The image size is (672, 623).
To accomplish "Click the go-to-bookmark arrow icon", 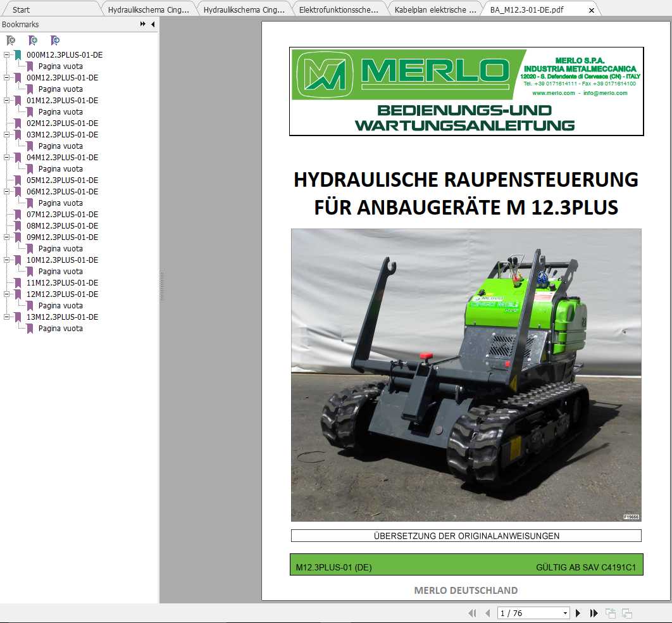I will tap(55, 40).
